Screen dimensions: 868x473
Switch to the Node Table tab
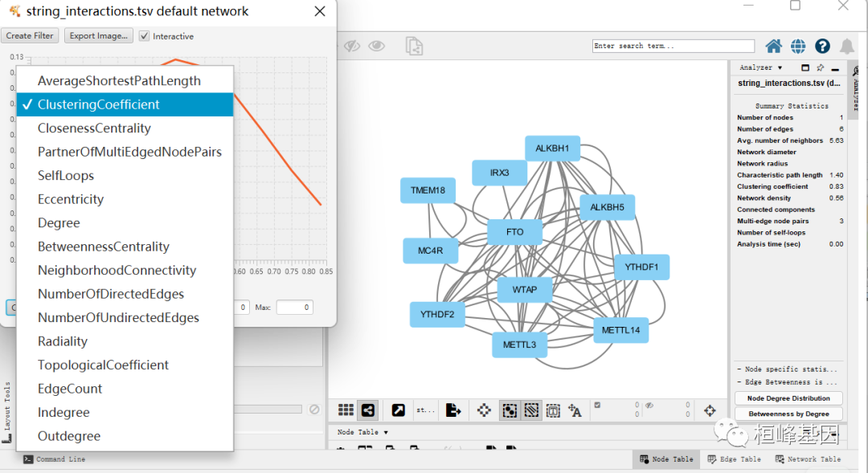(666, 459)
